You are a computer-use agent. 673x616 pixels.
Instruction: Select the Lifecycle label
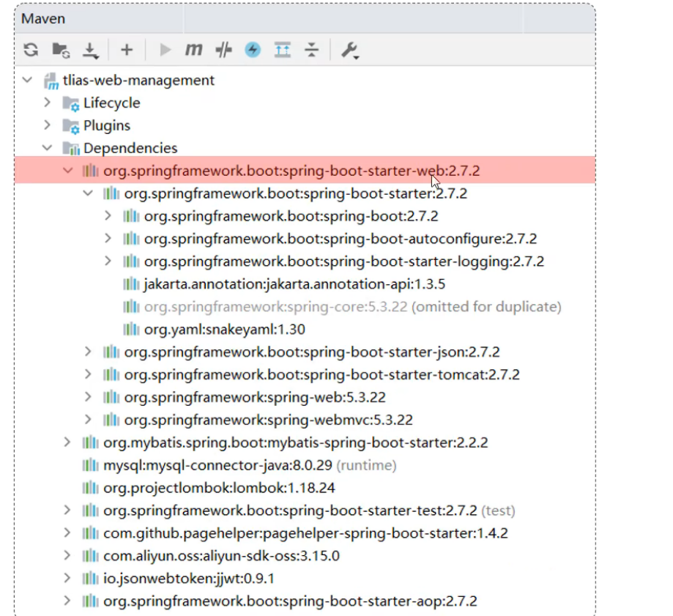point(111,103)
